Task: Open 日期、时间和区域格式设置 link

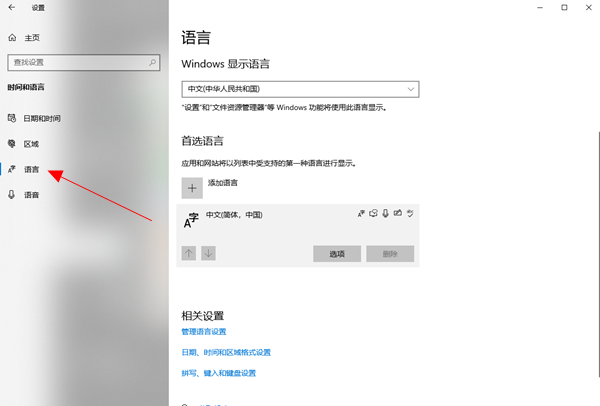Action: tap(226, 352)
